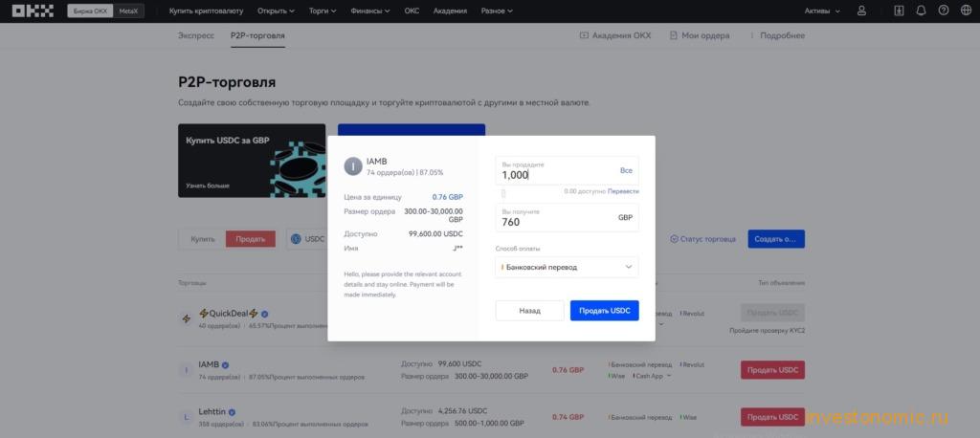Click Узнать больше on banner
This screenshot has height=438, width=980.
click(x=208, y=186)
